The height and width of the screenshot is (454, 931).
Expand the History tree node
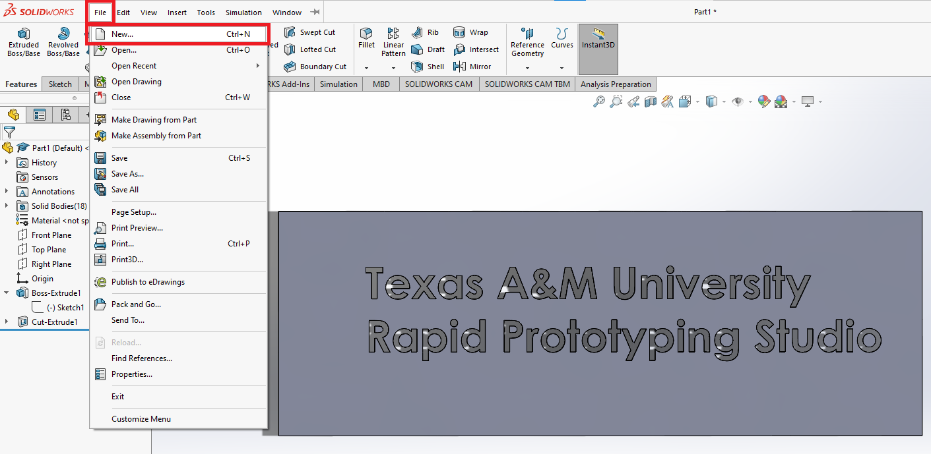click(x=8, y=162)
